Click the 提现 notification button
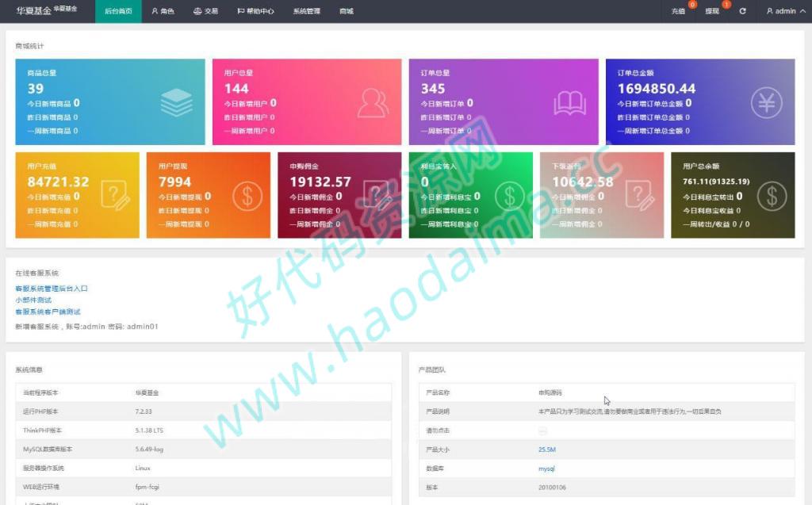Screen dimensions: 812x505 (x=712, y=11)
